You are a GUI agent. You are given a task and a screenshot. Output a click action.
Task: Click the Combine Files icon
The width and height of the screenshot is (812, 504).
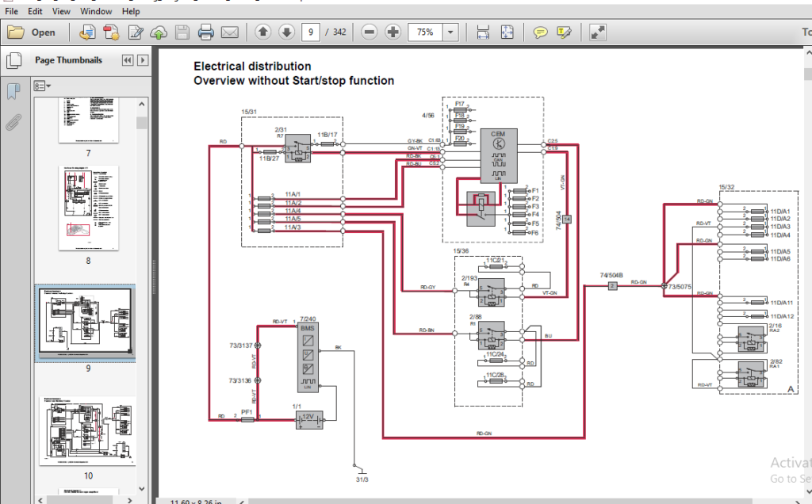pos(111,32)
